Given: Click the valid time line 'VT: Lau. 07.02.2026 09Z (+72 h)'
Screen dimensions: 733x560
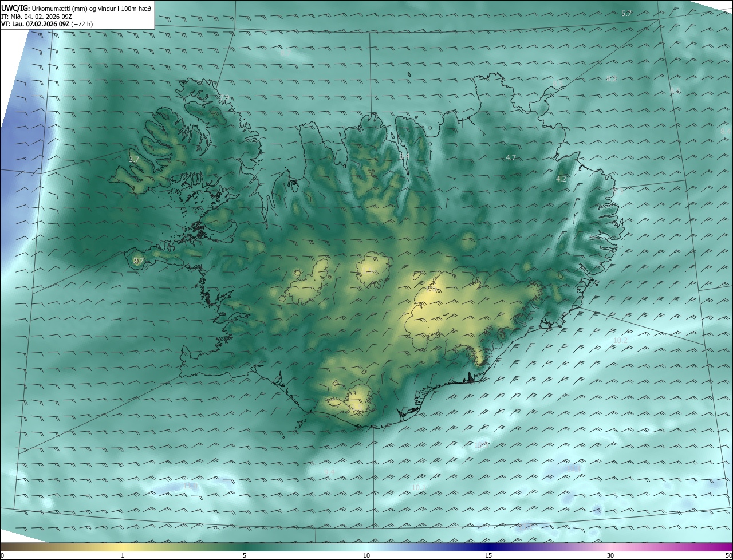Looking at the screenshot, I should 47,24.
